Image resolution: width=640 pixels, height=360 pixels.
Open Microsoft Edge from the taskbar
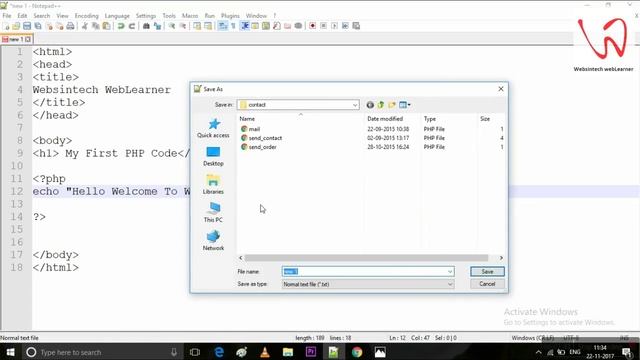(x=219, y=352)
